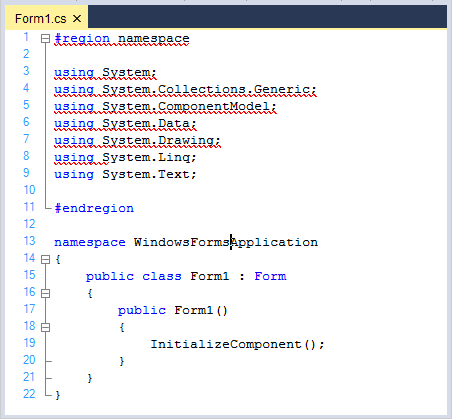Collapse the namespace block at line 14
Screen dimensions: 452x419
(45, 259)
